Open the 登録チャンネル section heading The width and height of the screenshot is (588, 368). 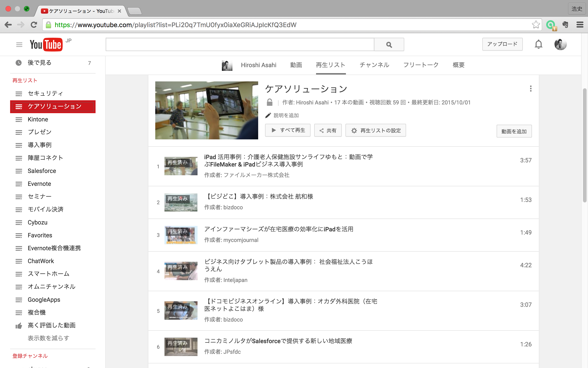30,356
